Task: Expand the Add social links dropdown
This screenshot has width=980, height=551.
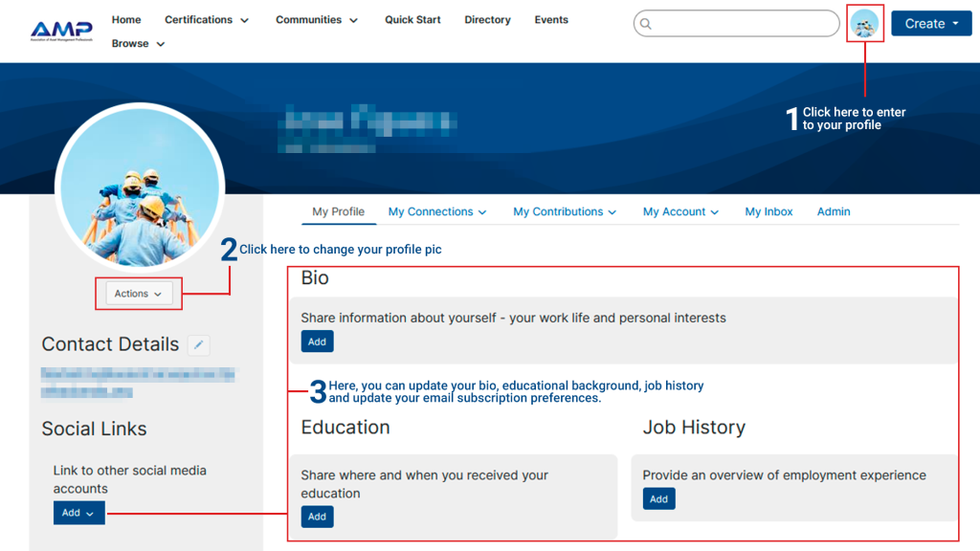Action: (78, 514)
